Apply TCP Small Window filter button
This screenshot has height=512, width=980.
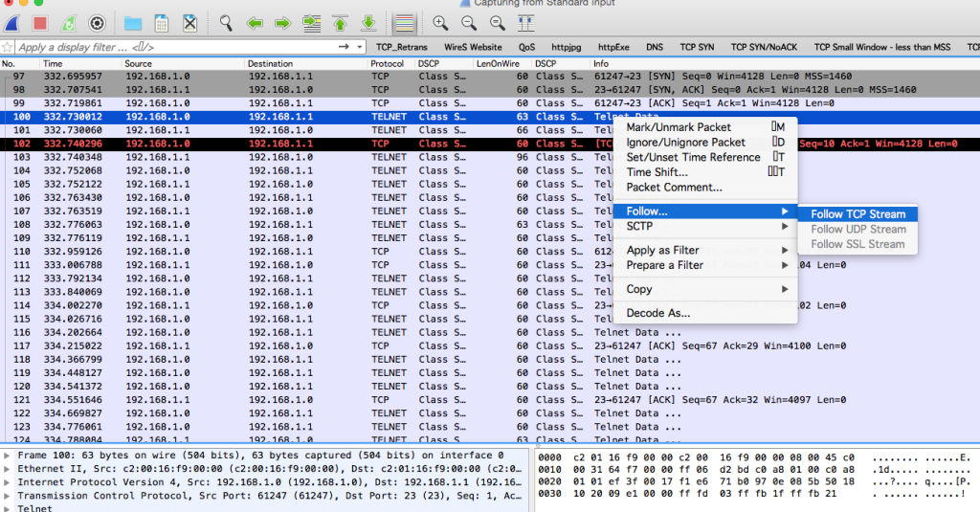coord(881,47)
